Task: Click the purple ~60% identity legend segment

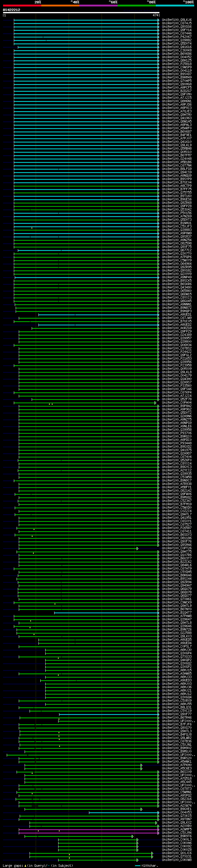Action: click(99, 6)
